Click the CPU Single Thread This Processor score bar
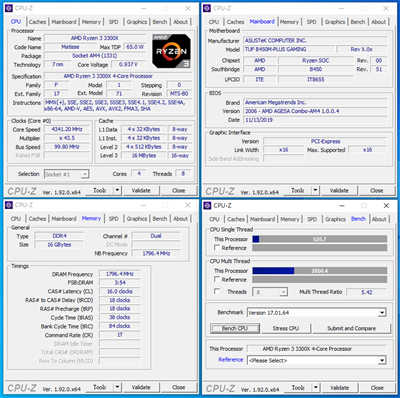The height and width of the screenshot is (398, 400). tap(320, 239)
